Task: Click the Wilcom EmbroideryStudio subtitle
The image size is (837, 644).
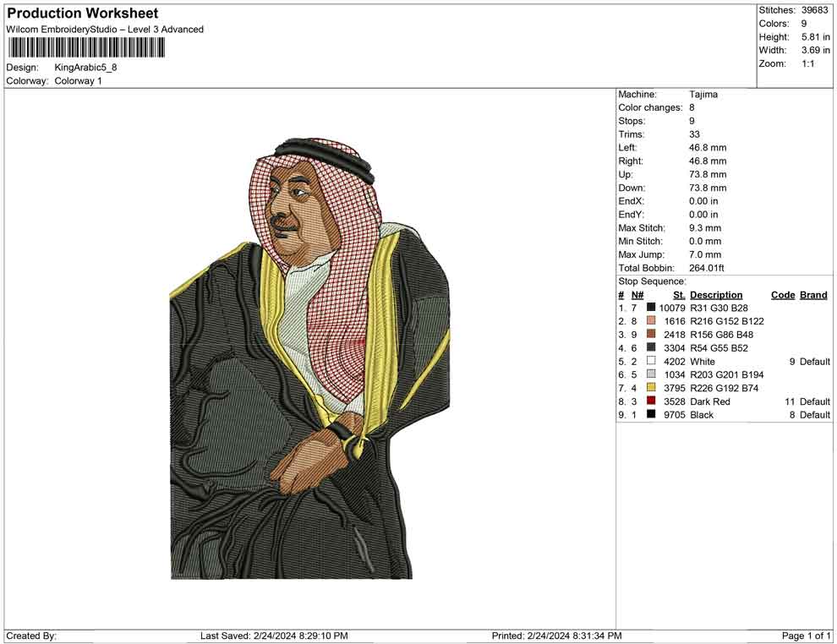Action: coord(105,30)
